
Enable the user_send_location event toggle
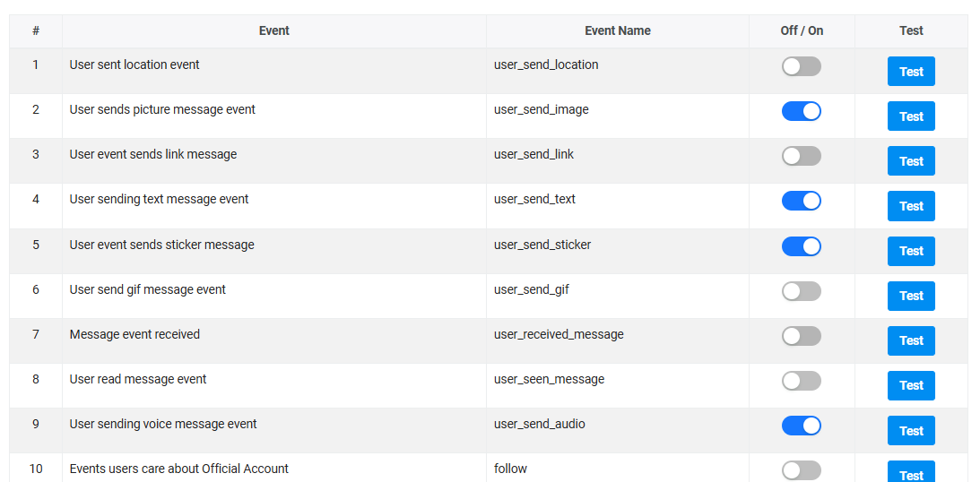[x=802, y=67]
